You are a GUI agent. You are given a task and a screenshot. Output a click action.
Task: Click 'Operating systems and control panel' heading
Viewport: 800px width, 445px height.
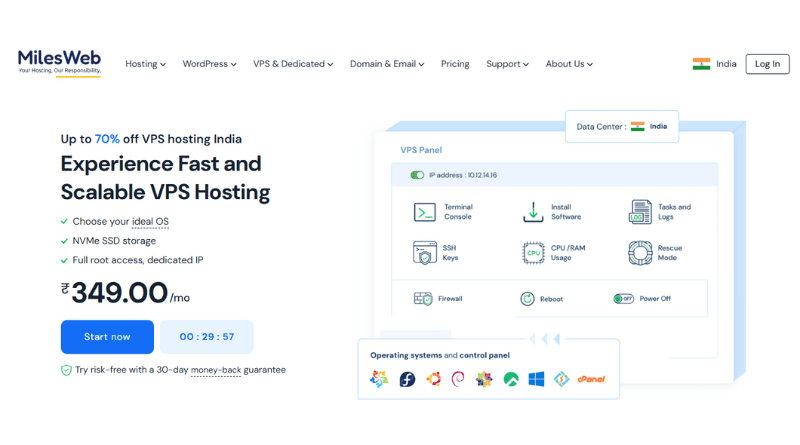click(x=440, y=355)
